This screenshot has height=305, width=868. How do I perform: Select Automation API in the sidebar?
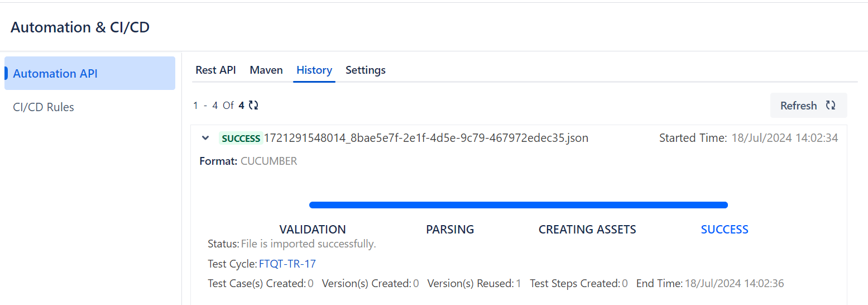[90, 73]
